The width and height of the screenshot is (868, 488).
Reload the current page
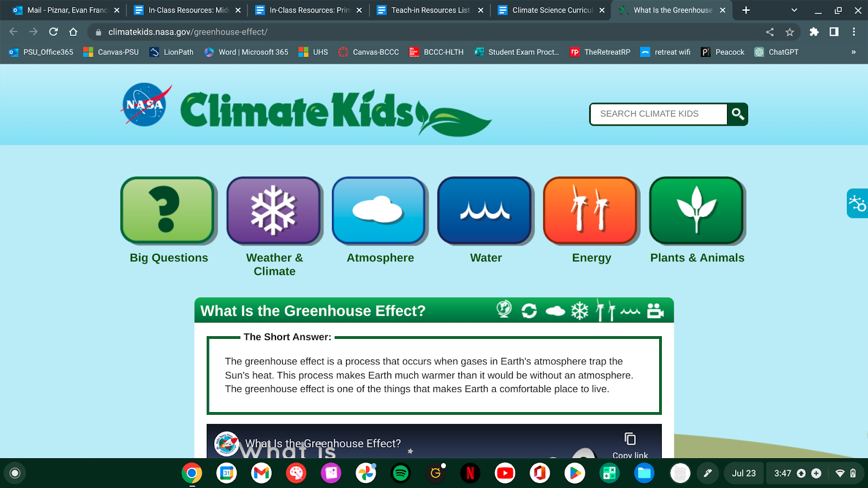(53, 32)
